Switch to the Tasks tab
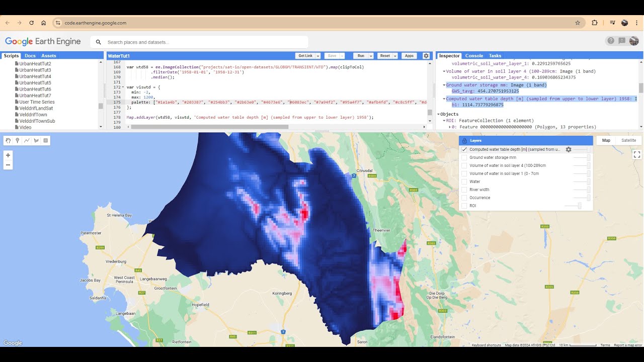 (495, 56)
